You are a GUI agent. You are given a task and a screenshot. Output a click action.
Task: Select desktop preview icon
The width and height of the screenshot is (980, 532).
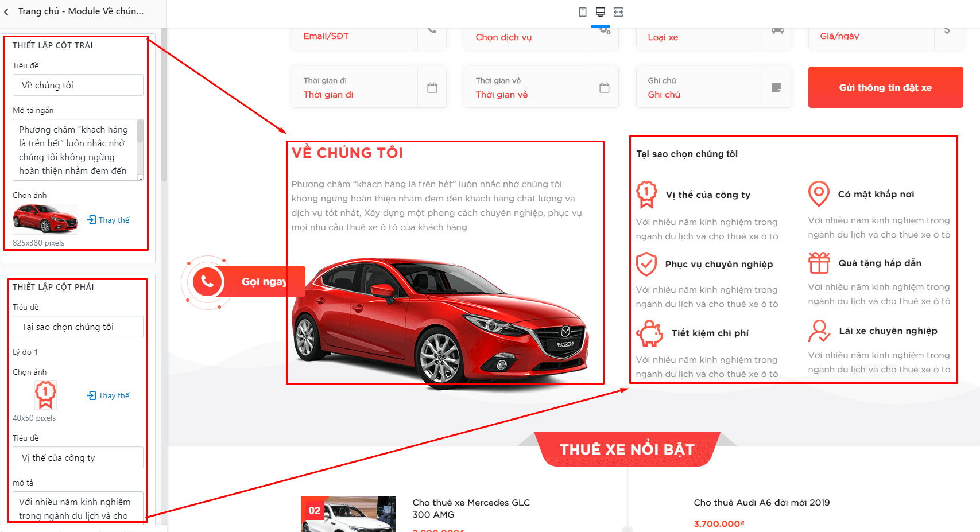[x=601, y=12]
